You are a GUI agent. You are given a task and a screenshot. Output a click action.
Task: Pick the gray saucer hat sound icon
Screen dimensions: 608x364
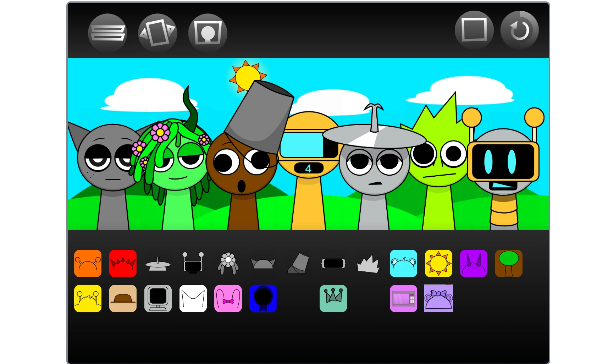[158, 263]
